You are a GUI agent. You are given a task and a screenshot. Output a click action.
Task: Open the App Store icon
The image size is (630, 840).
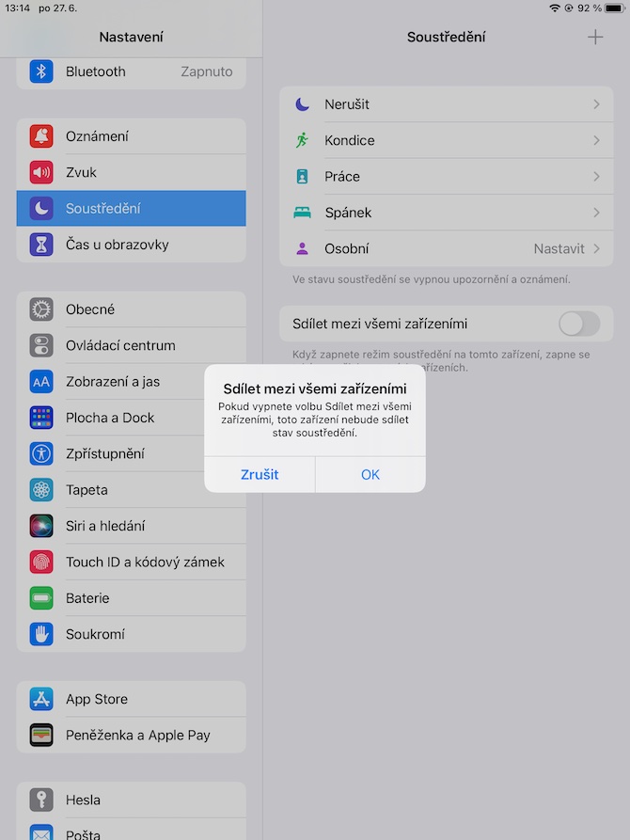[x=41, y=699]
